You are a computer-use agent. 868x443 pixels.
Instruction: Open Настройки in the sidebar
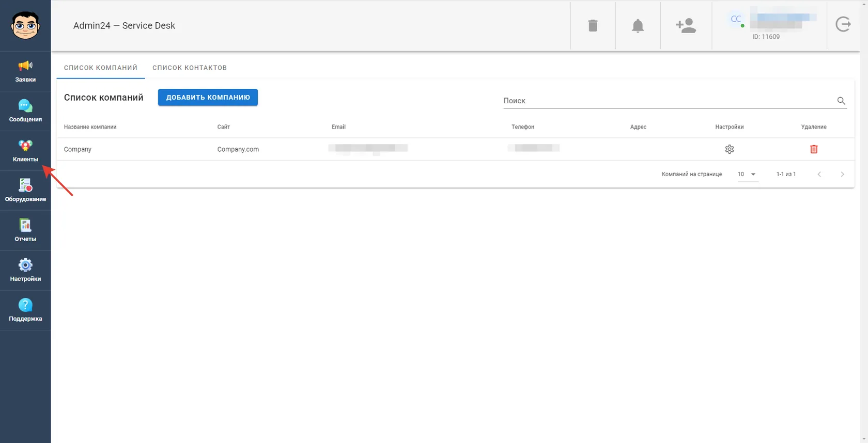[25, 270]
